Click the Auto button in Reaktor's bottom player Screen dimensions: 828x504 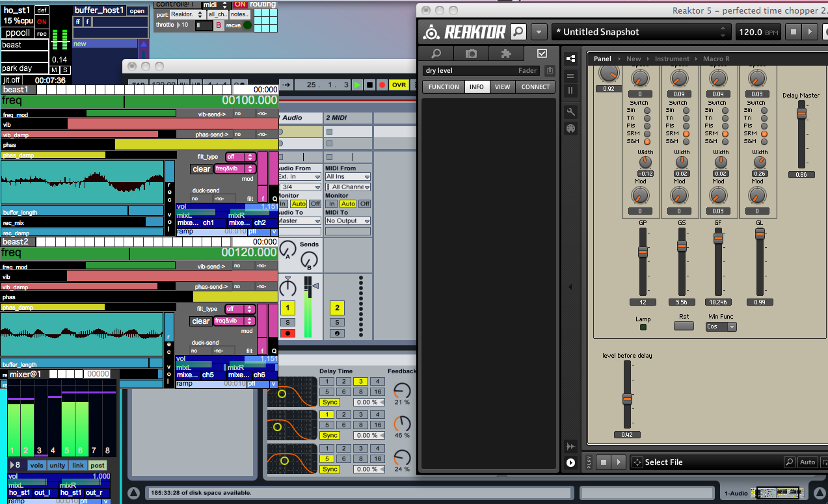807,462
